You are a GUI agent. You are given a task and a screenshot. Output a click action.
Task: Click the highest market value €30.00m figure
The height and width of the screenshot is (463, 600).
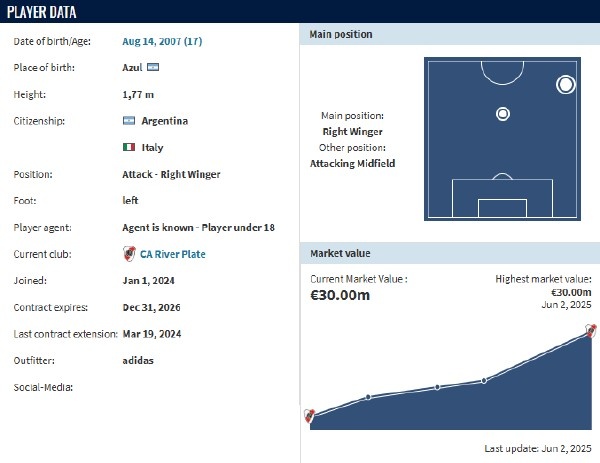tap(571, 292)
